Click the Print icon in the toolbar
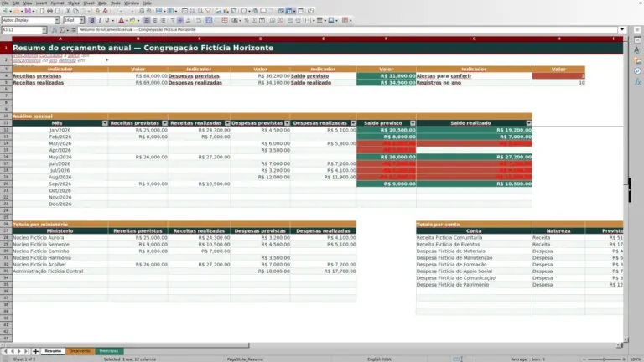Viewport: 644px width, 362px height. click(x=49, y=11)
